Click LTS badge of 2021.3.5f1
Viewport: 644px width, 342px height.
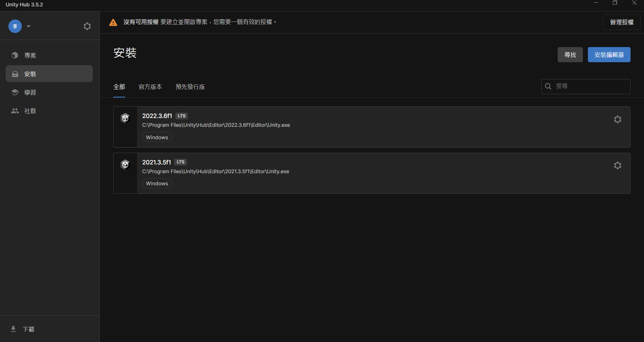coord(181,162)
